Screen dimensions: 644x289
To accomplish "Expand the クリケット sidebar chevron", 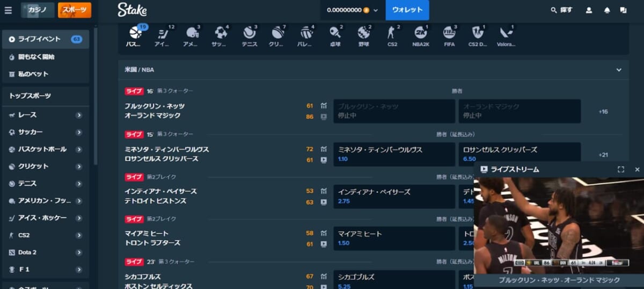I will click(x=79, y=167).
